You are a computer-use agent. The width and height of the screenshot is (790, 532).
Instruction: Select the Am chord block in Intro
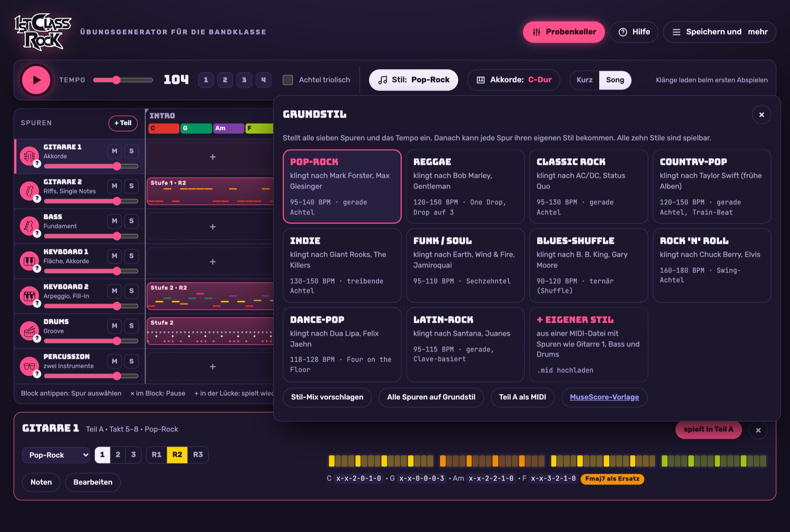(x=228, y=128)
